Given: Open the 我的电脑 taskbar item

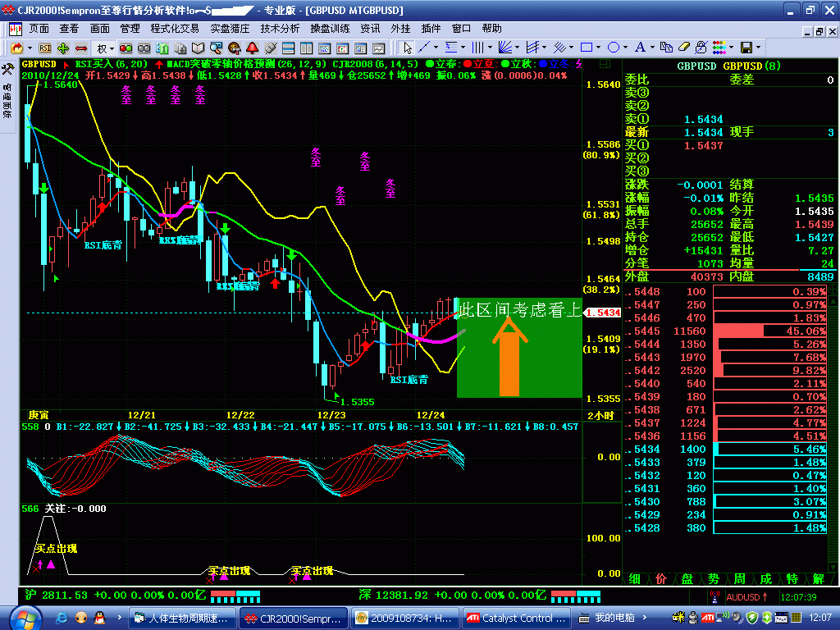Looking at the screenshot, I should click(x=609, y=619).
